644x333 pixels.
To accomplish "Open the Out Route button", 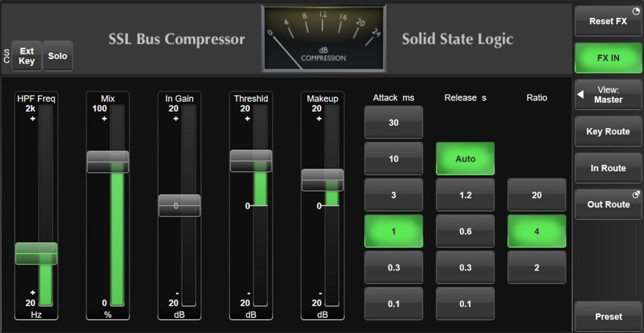I will click(x=608, y=204).
